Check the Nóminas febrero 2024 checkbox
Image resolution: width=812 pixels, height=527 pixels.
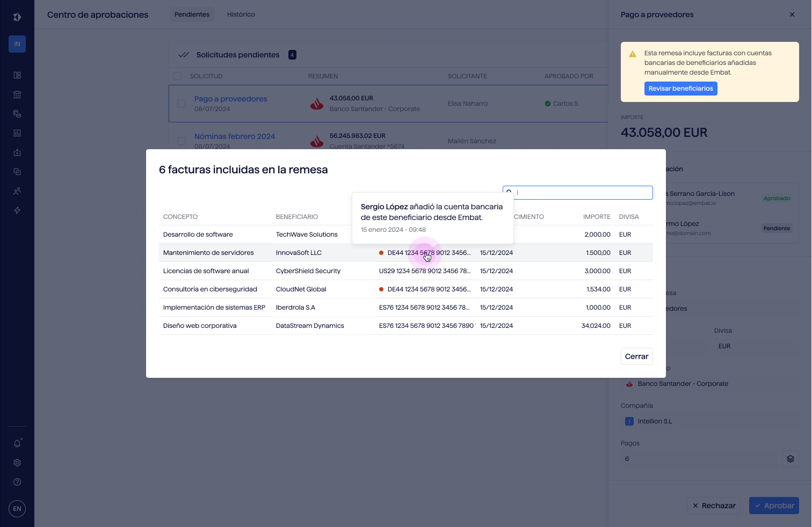[x=182, y=141]
